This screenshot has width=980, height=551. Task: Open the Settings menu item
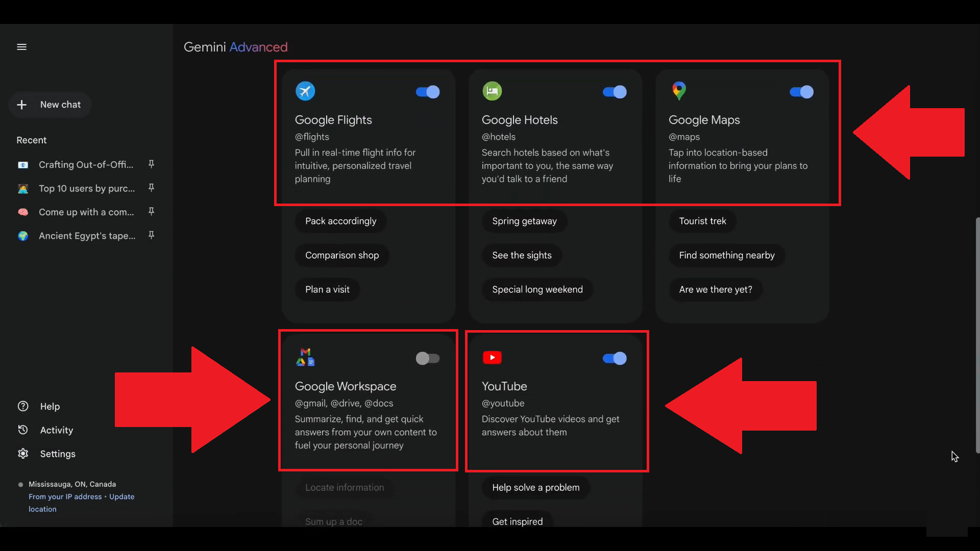click(57, 454)
